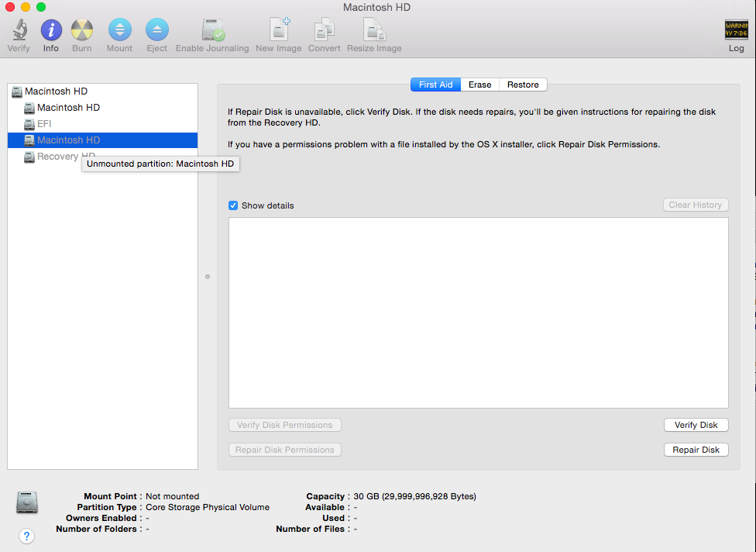
Task: Click the 'Not mounted' mount point value
Action: coord(173,496)
